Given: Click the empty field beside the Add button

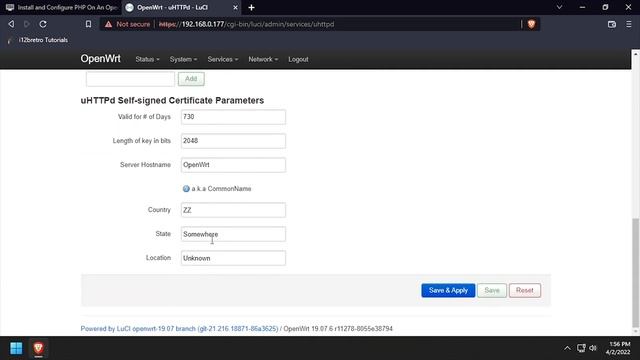Looking at the screenshot, I should [130, 79].
